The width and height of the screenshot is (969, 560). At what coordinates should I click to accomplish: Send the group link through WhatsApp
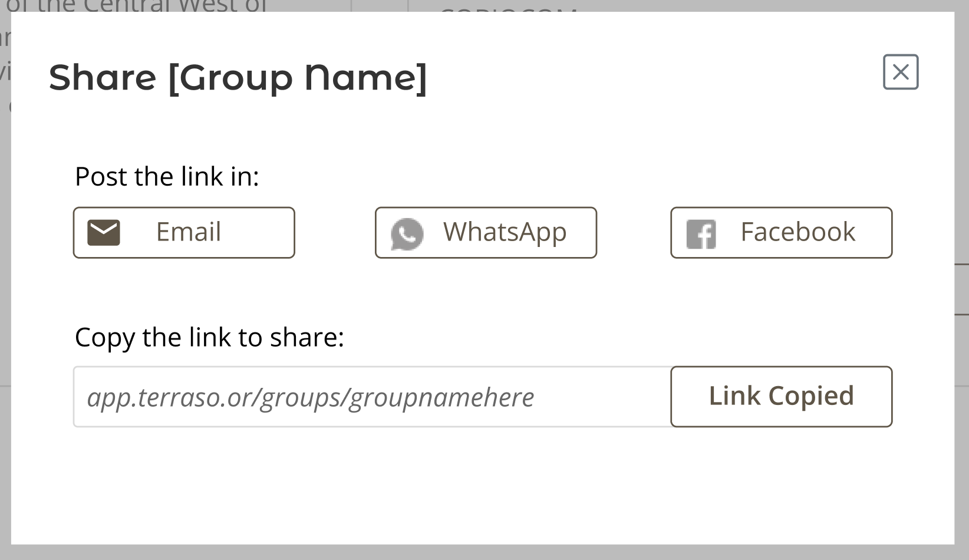[x=485, y=232]
